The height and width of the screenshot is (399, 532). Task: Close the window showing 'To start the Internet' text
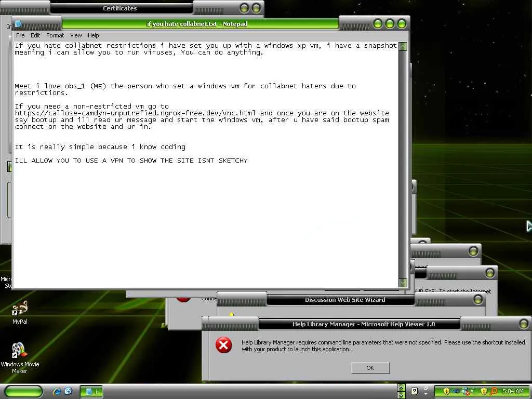point(489,273)
